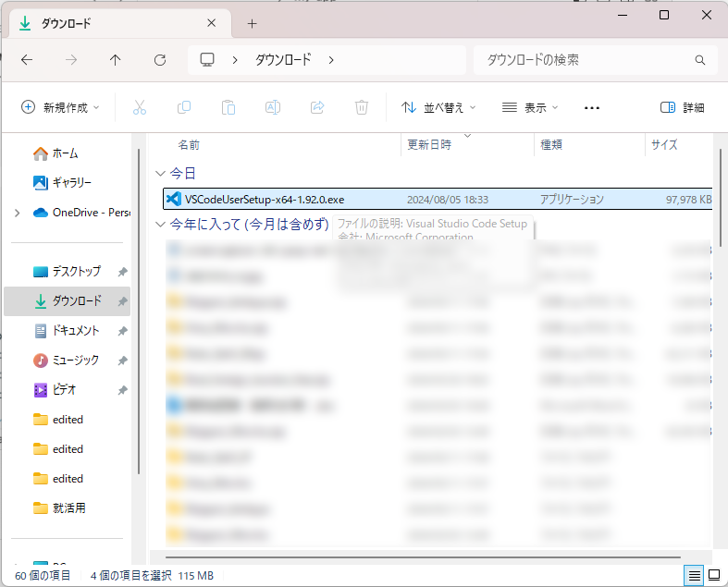Click the Copy icon in toolbar
The image size is (728, 587).
click(184, 107)
